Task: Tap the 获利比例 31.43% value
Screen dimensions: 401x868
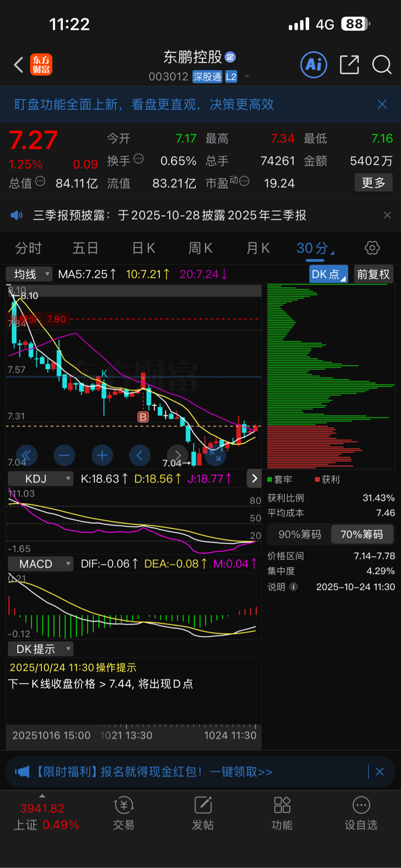Action: click(379, 498)
